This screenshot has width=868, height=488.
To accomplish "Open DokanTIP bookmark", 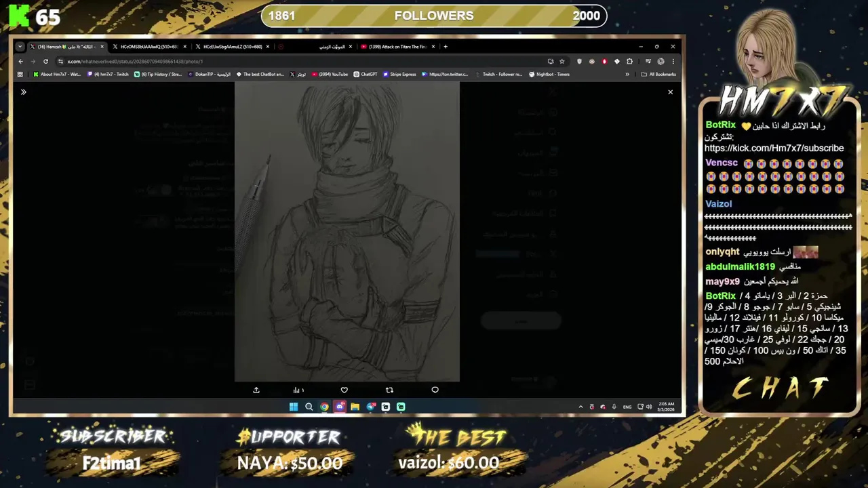I will [x=210, y=75].
